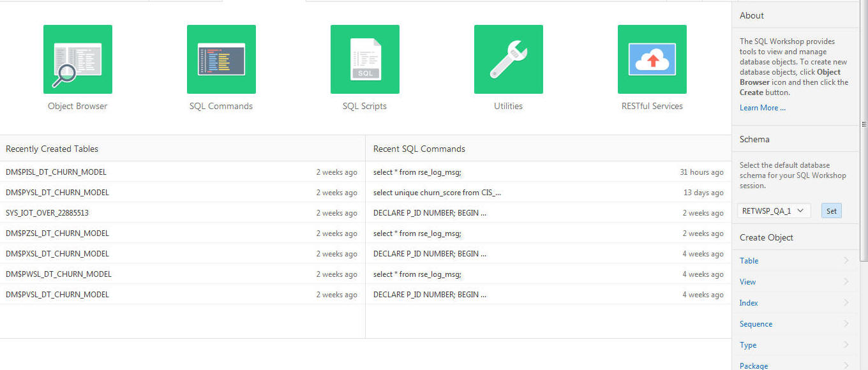Open the SQL Commands icon
The width and height of the screenshot is (868, 370).
221,59
